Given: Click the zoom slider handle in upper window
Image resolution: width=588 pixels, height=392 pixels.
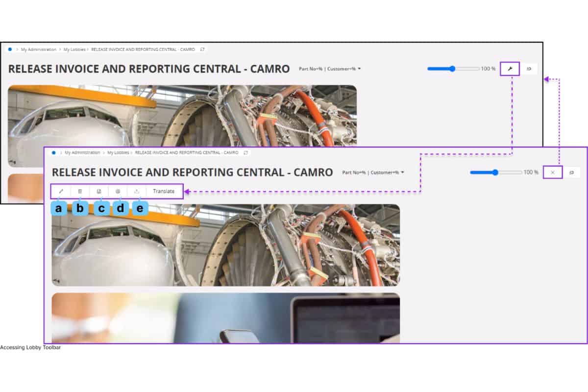Looking at the screenshot, I should point(452,69).
